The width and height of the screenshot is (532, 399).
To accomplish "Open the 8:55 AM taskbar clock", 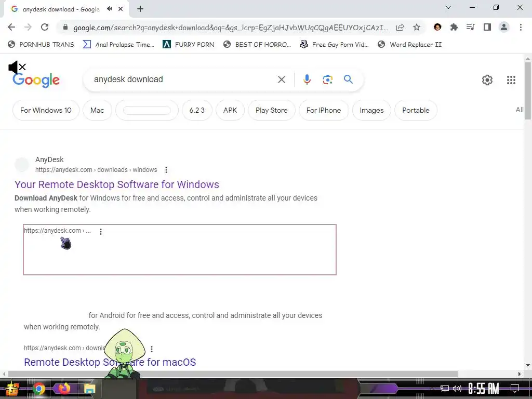I will point(484,389).
